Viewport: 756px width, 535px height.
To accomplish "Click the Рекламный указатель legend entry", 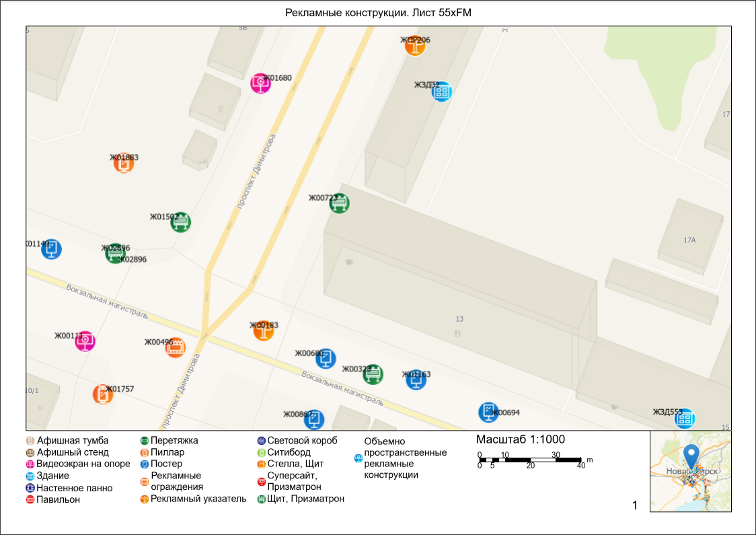I will pyautogui.click(x=198, y=499).
